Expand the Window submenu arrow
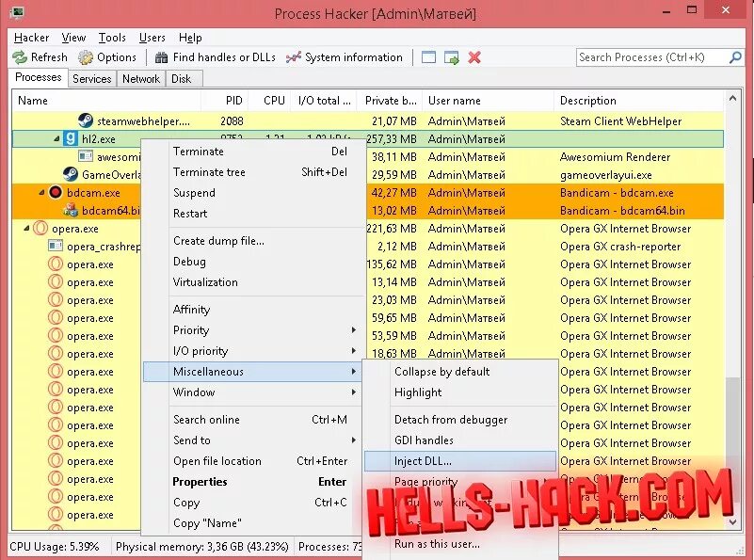This screenshot has width=754, height=560. [353, 392]
